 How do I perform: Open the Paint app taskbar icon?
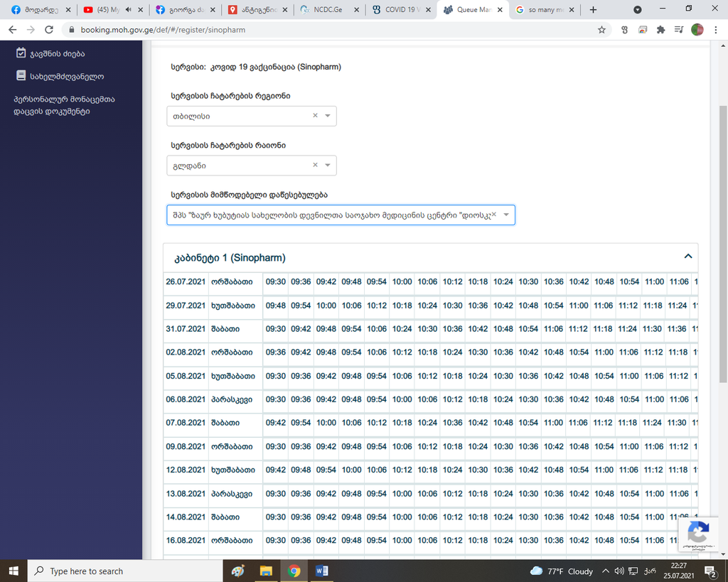pyautogui.click(x=237, y=571)
